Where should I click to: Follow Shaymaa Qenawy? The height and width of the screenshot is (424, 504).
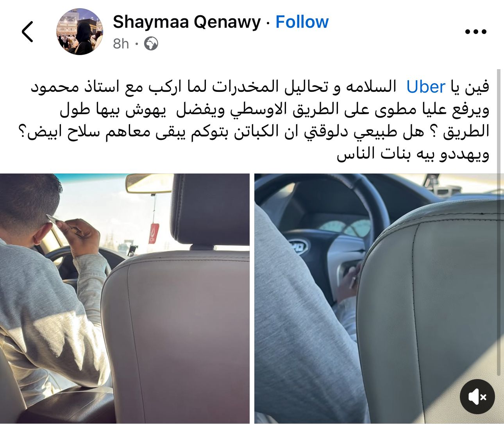click(302, 22)
